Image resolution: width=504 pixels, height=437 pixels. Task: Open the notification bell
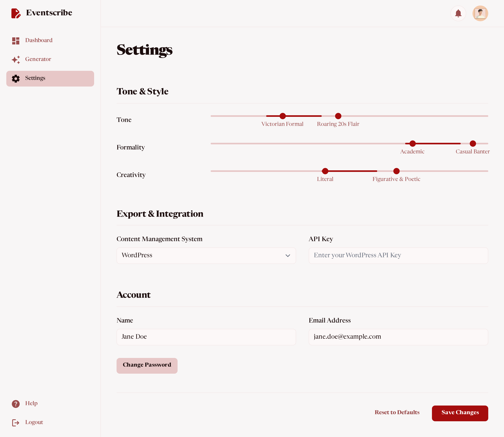tap(458, 13)
